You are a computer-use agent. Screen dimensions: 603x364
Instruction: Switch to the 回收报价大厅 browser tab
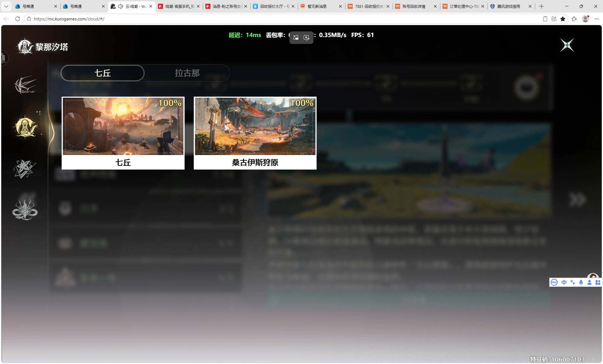pyautogui.click(x=274, y=6)
